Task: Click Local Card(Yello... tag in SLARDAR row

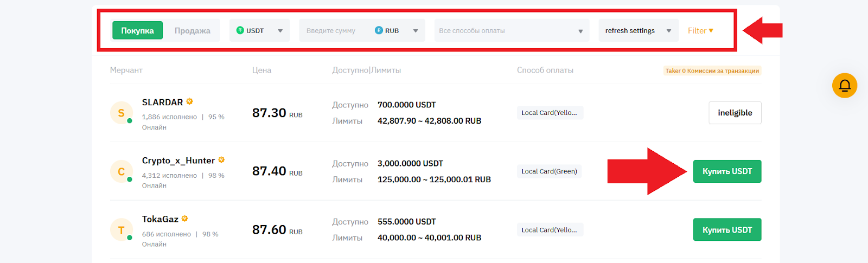Action: click(550, 113)
